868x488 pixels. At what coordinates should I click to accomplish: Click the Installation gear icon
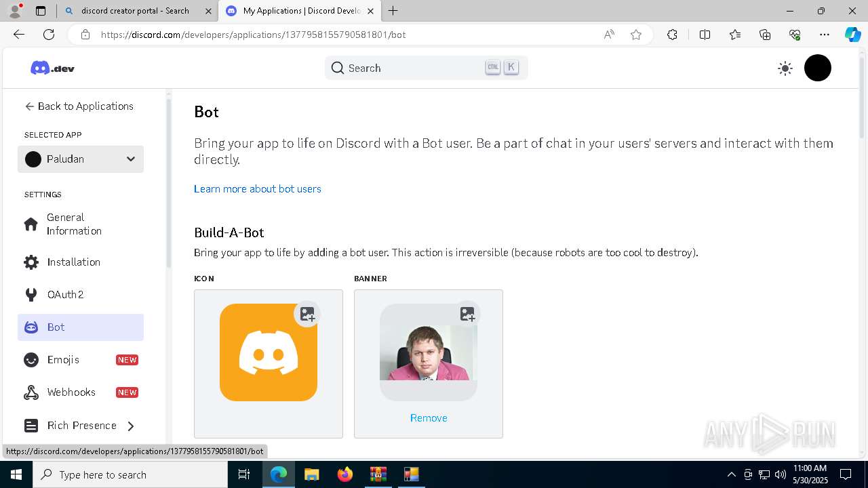coord(31,262)
